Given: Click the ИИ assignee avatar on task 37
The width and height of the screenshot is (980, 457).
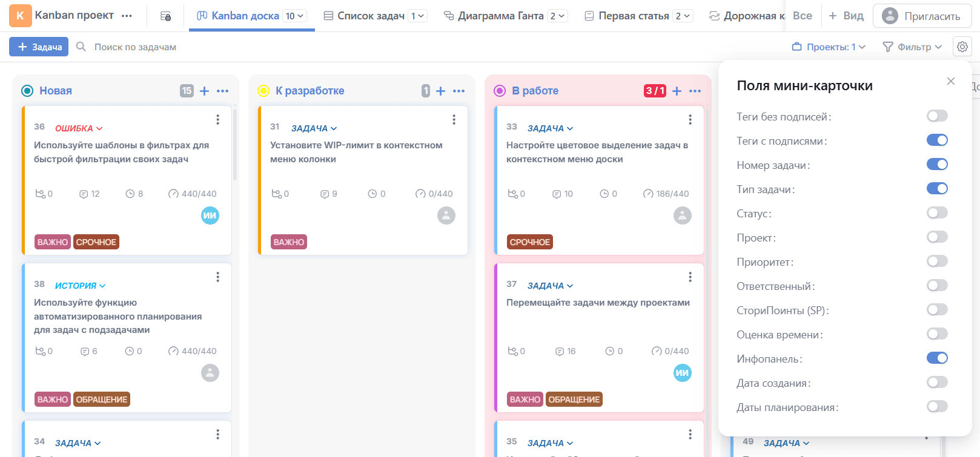Looking at the screenshot, I should pyautogui.click(x=682, y=373).
